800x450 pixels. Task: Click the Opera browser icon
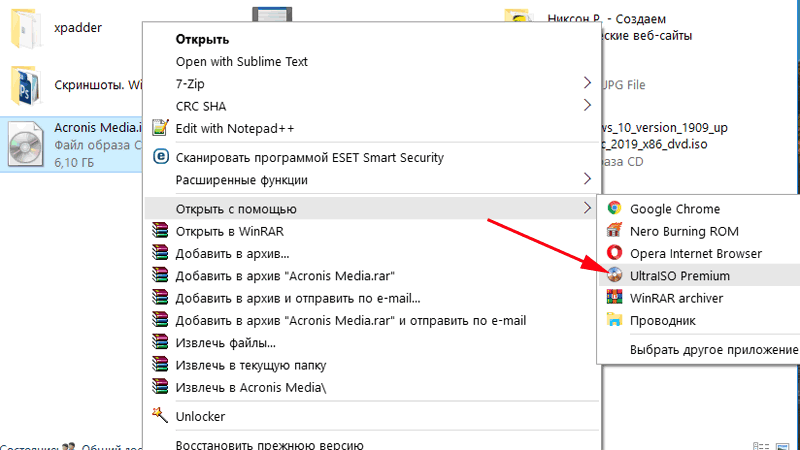(614, 253)
